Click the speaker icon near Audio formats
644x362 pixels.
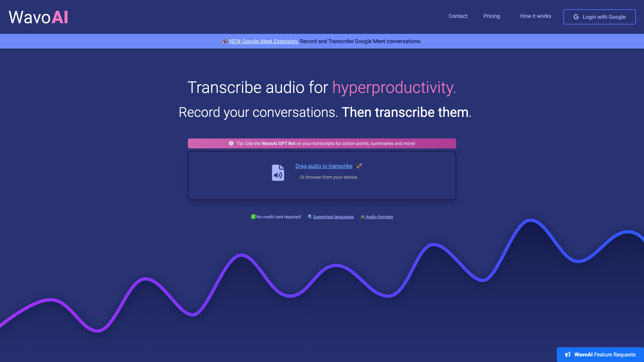click(362, 217)
